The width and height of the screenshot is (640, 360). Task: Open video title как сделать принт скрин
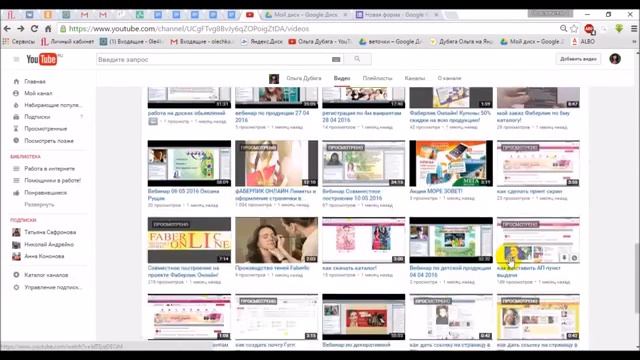coord(529,191)
